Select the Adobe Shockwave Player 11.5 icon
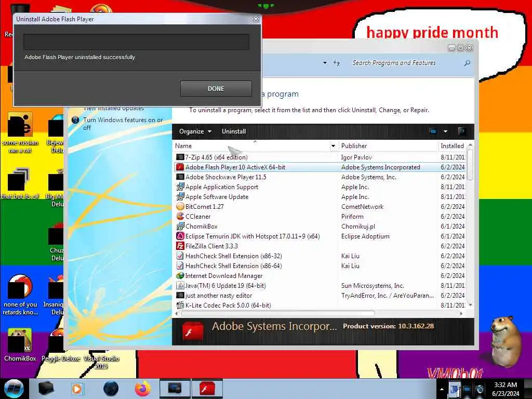 [180, 177]
